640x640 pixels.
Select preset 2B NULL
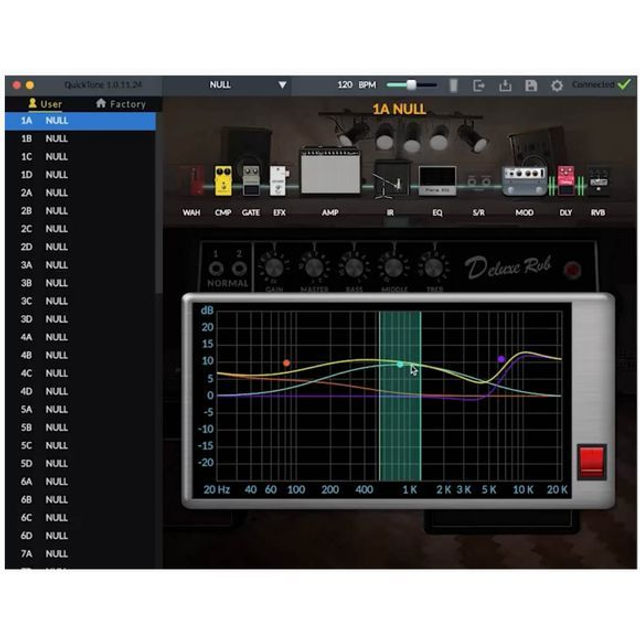click(80, 211)
